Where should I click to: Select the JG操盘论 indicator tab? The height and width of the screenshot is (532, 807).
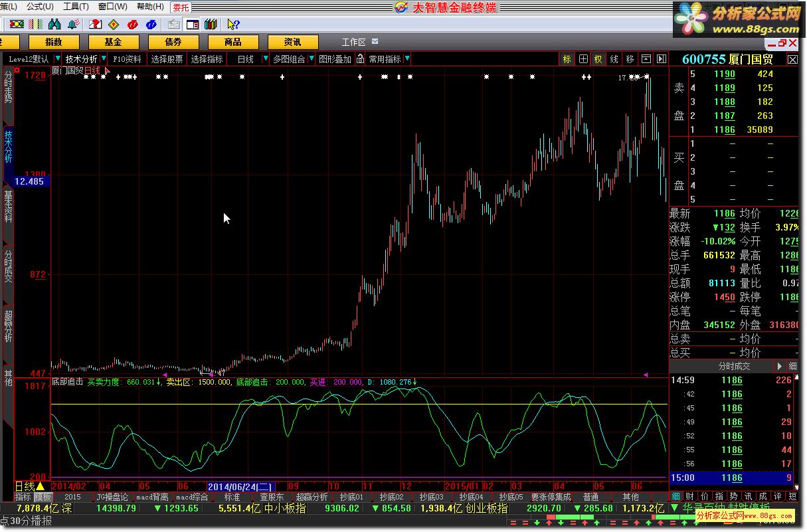click(112, 497)
